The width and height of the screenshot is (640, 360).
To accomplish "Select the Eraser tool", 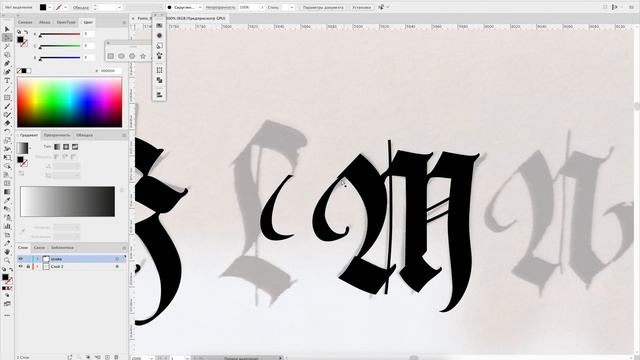I will pos(7,123).
